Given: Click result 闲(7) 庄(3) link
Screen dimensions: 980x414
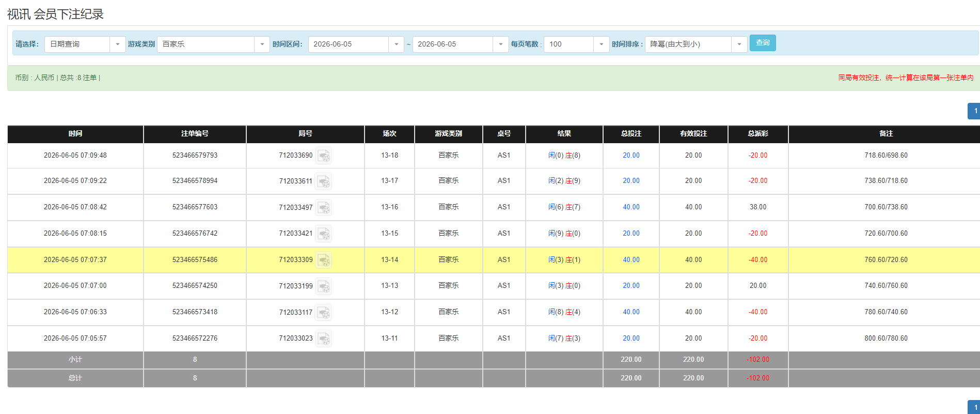Looking at the screenshot, I should tap(564, 339).
